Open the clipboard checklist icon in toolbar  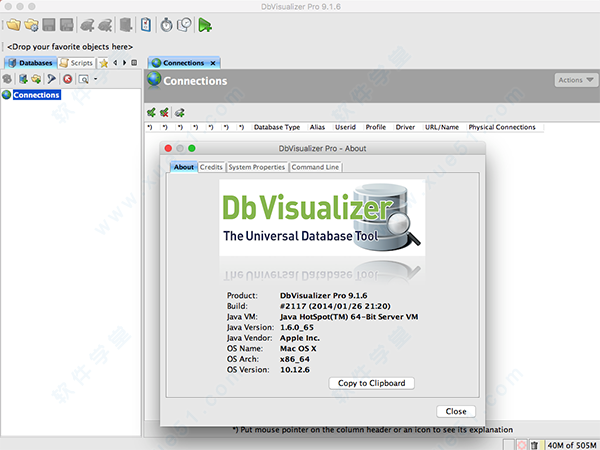[146, 25]
